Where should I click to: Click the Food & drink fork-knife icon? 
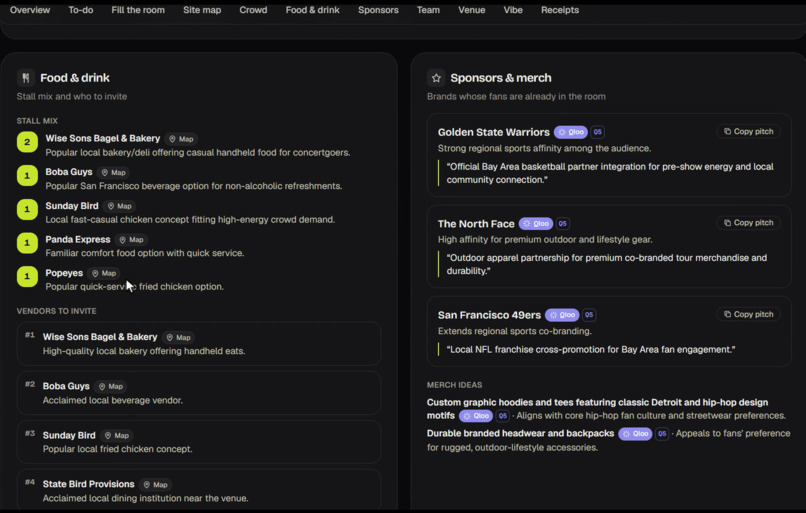(26, 78)
